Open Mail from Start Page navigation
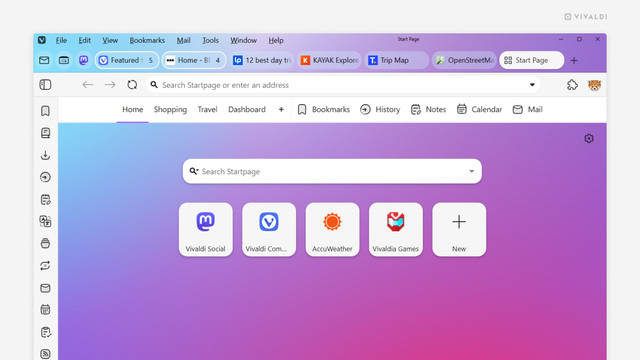 click(x=528, y=109)
